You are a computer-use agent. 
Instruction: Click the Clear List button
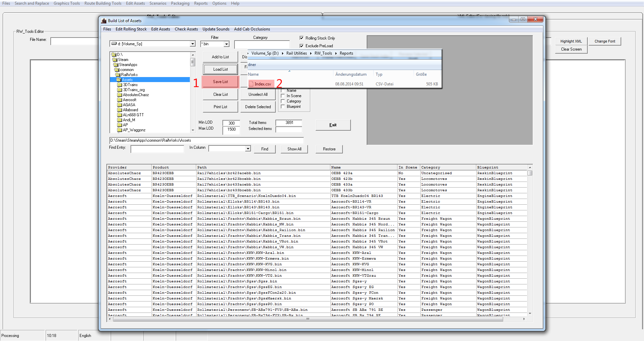(x=220, y=94)
